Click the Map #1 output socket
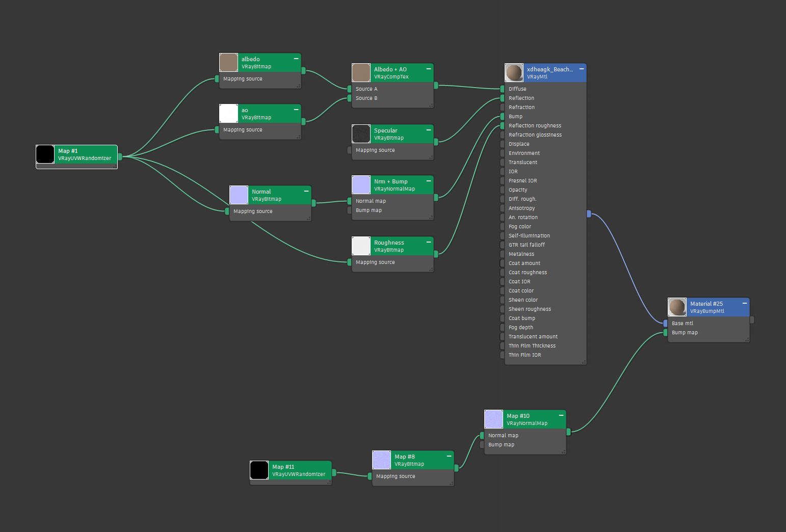The height and width of the screenshot is (532, 786). point(120,156)
